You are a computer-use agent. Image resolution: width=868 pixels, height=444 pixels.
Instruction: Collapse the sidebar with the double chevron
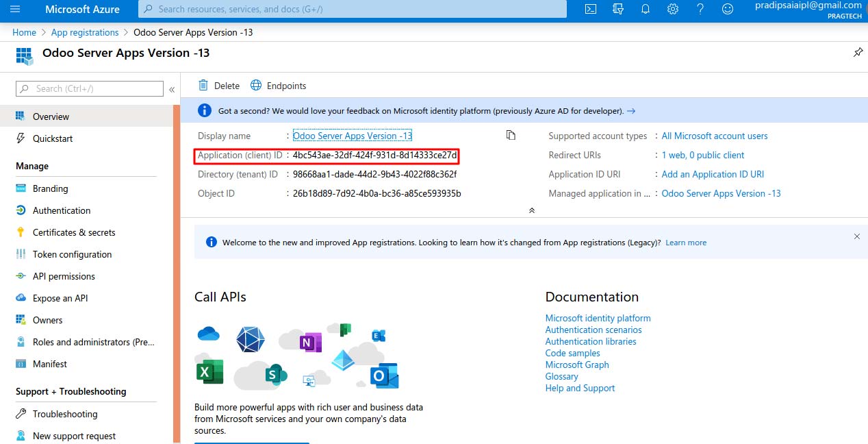[x=172, y=89]
